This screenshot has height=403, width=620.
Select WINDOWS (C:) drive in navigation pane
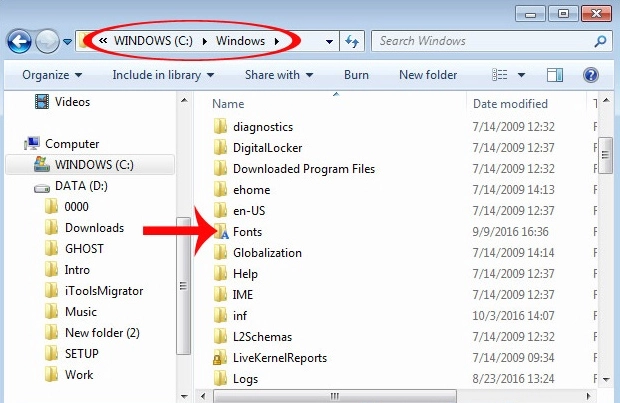click(90, 165)
